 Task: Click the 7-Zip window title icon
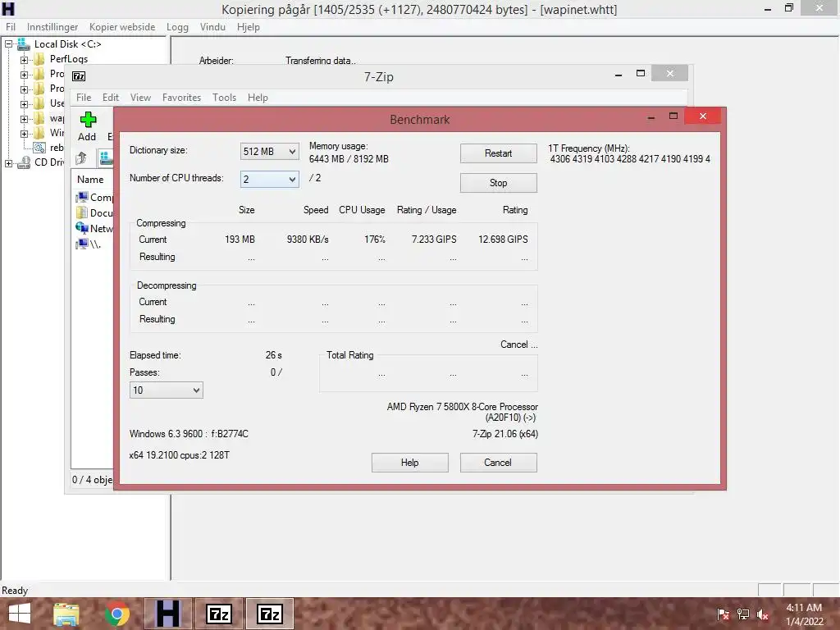pos(79,76)
